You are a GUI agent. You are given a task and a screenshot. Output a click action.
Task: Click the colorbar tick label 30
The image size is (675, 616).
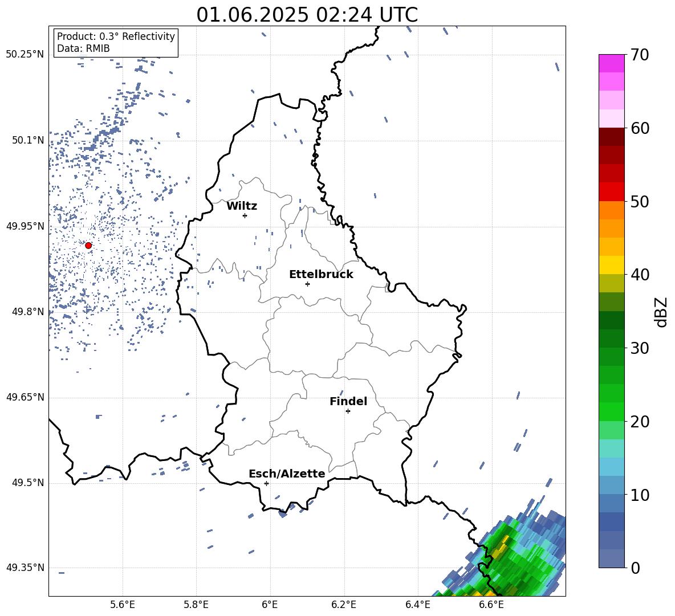click(640, 348)
